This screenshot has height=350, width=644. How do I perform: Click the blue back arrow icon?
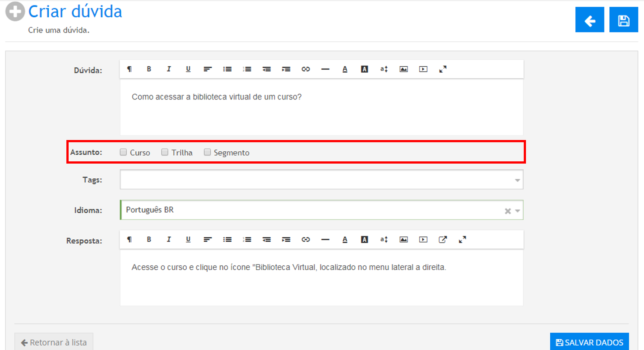click(x=589, y=20)
